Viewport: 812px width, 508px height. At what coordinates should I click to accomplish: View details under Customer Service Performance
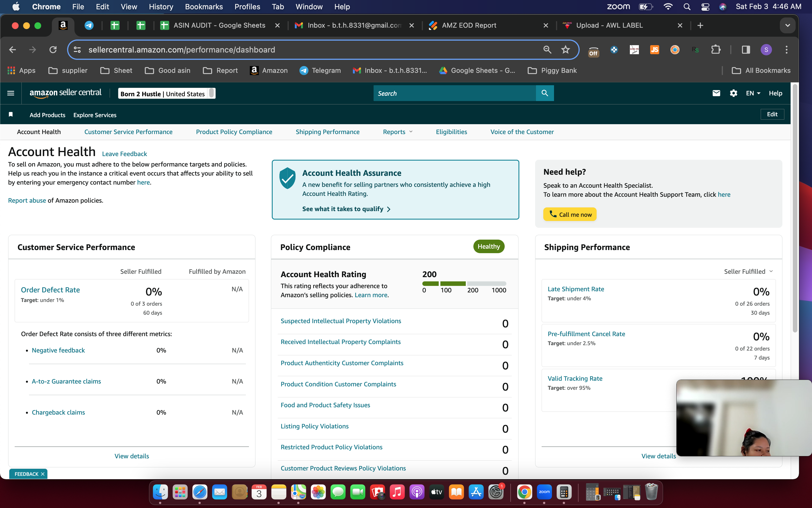132,456
